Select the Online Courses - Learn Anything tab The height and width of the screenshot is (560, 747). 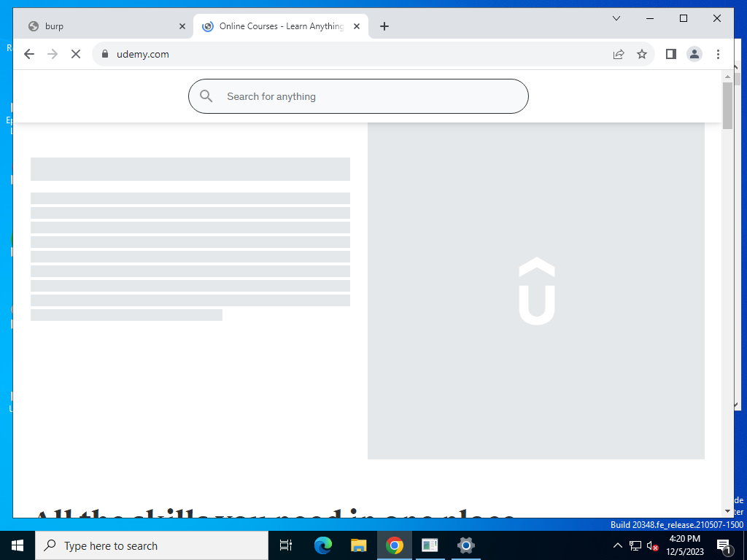coord(281,26)
